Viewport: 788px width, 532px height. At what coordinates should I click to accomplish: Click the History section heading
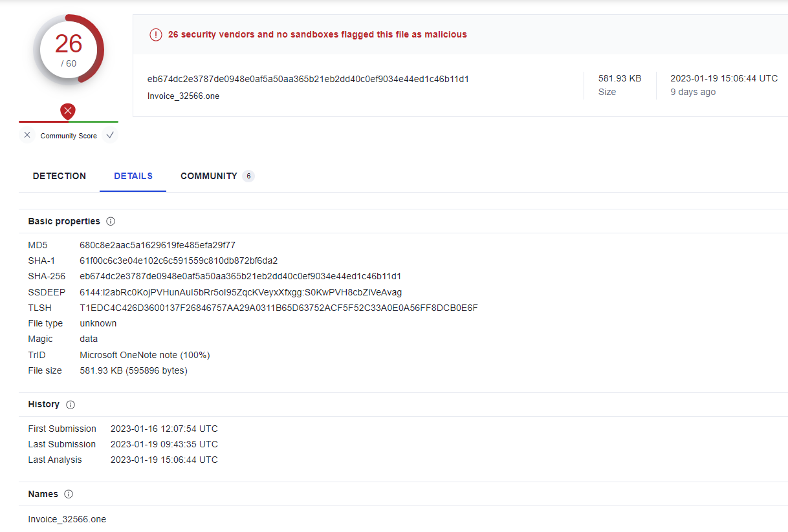click(44, 404)
